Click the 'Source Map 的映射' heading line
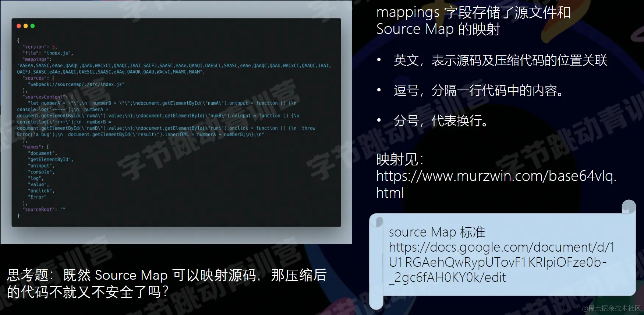This screenshot has height=315, width=644. point(438,29)
